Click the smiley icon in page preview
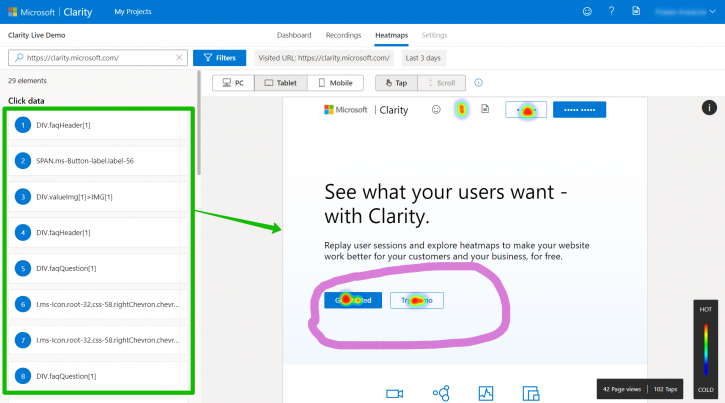 (x=436, y=110)
